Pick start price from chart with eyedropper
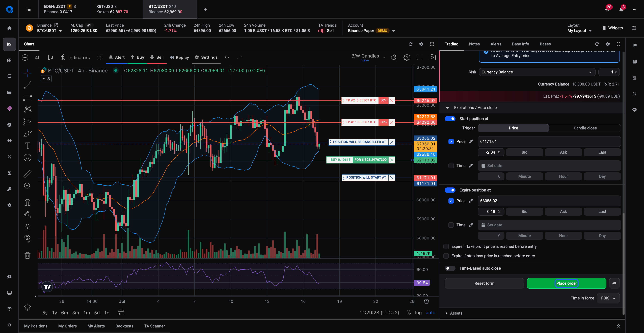Viewport: 644px width, 333px height. (x=471, y=142)
